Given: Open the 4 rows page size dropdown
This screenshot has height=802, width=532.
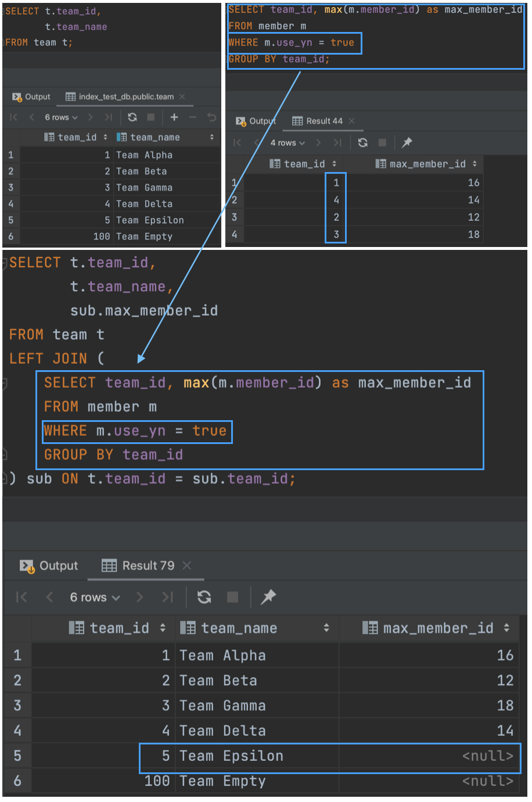Looking at the screenshot, I should click(287, 142).
